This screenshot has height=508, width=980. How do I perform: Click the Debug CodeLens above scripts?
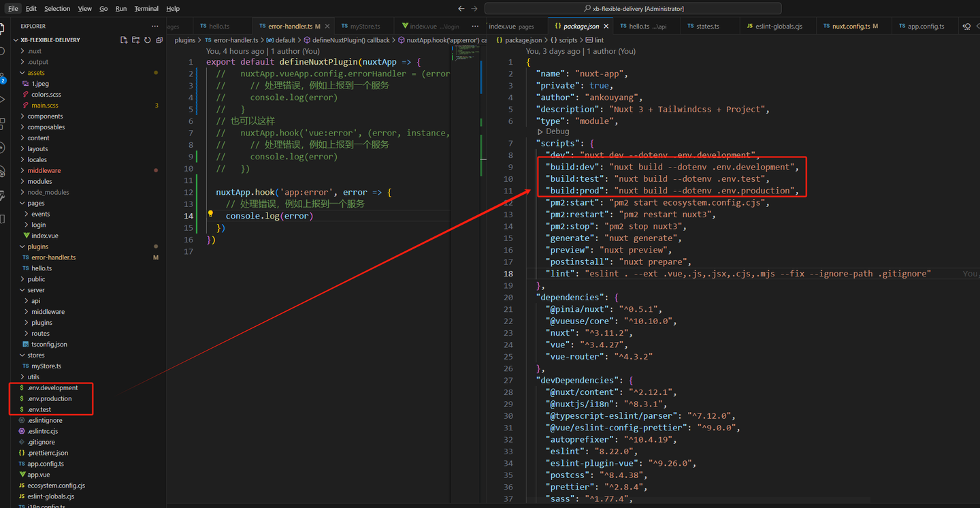[x=557, y=131]
